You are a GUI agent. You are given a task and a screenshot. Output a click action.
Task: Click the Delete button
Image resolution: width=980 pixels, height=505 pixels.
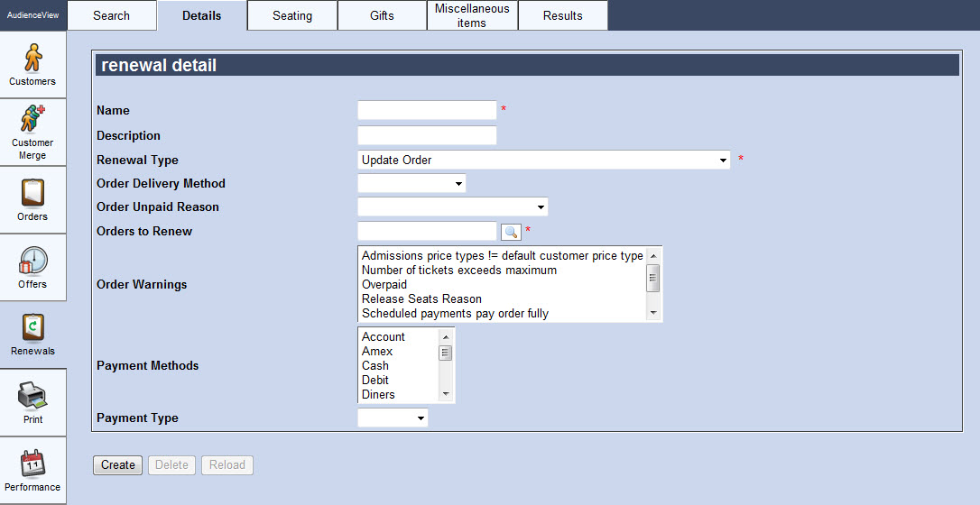point(171,465)
